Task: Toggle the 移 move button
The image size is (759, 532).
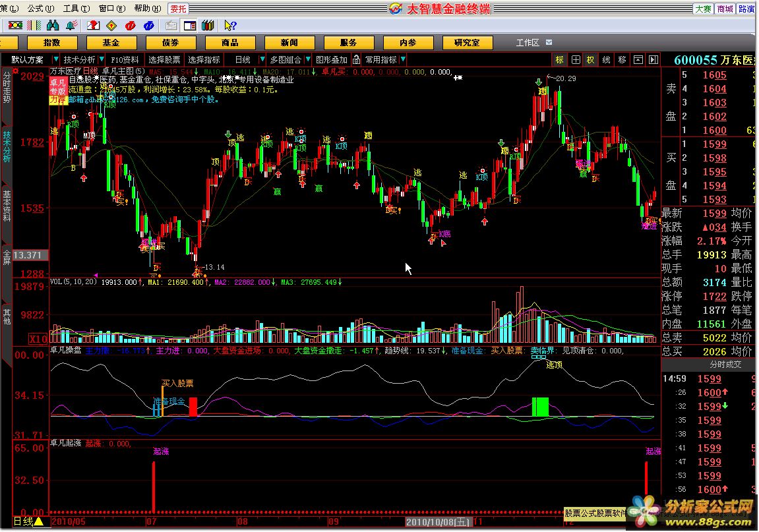Action: pyautogui.click(x=622, y=59)
